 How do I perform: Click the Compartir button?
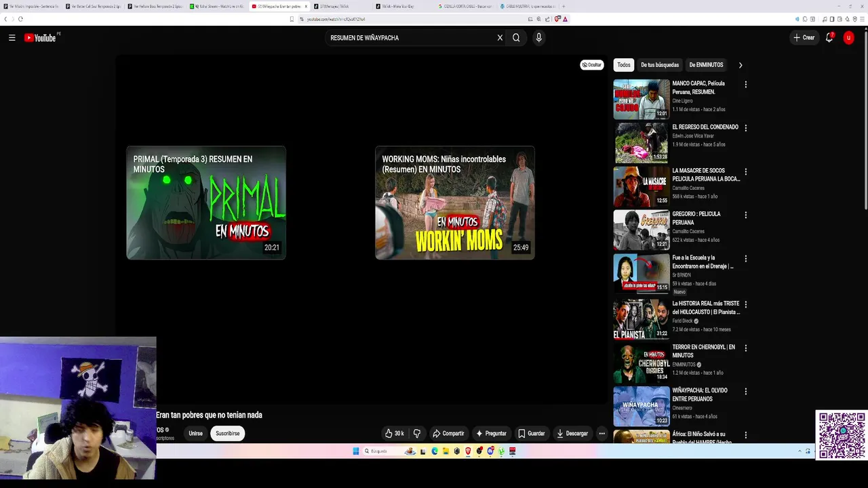448,433
